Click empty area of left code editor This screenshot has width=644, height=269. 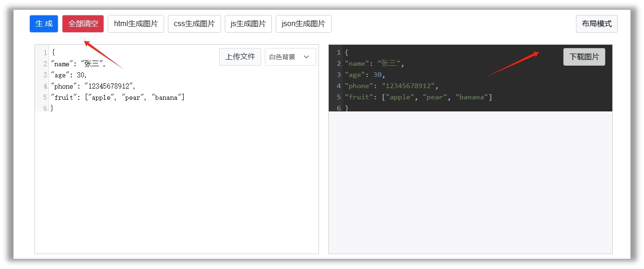(177, 182)
